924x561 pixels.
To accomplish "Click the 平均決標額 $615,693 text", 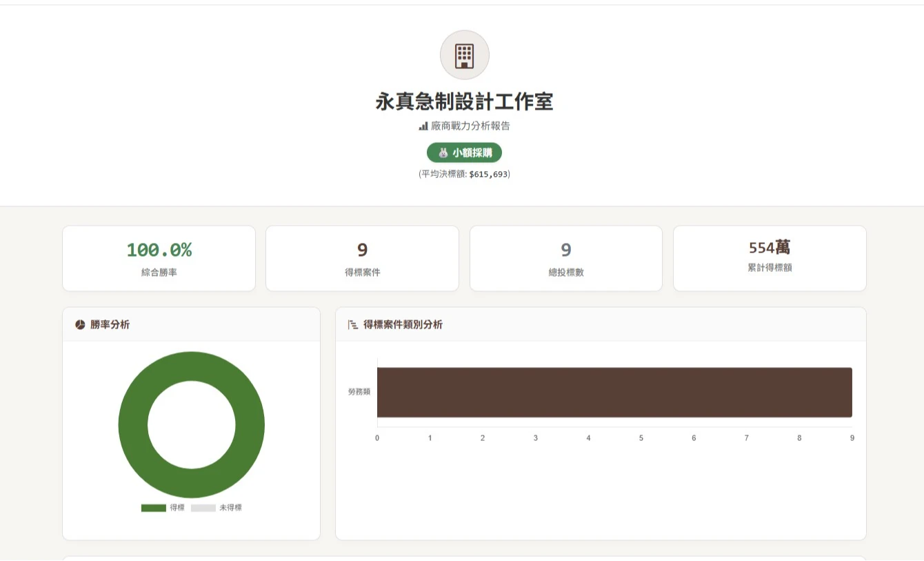I will 464,174.
